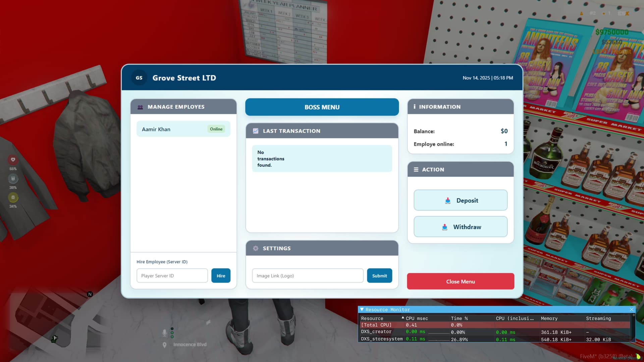Click the Hire button

[x=221, y=276]
